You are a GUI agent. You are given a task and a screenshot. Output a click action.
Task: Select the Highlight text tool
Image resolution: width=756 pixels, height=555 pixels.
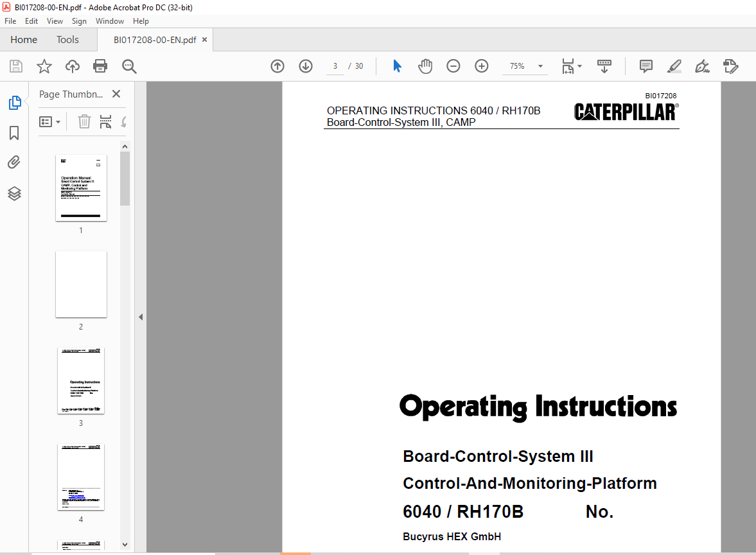674,66
